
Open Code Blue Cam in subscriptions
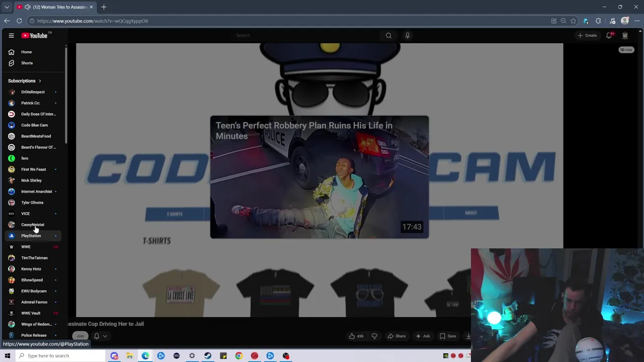tap(33, 125)
